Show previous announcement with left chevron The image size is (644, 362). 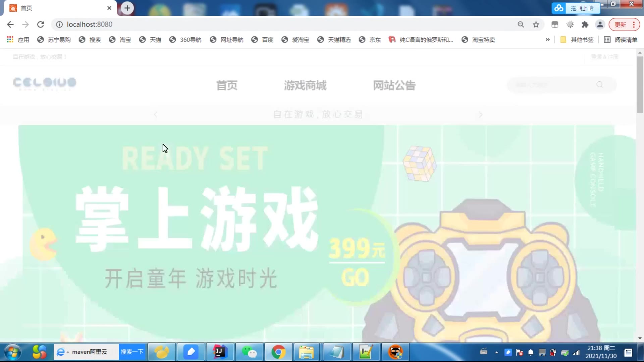click(155, 115)
